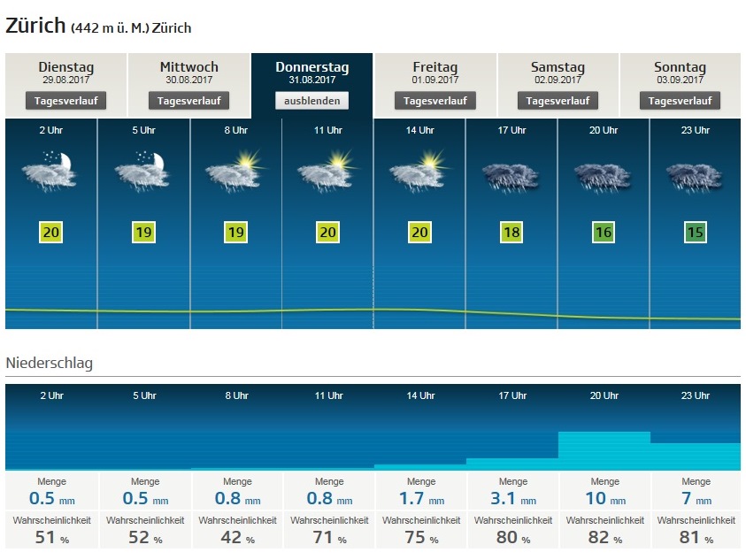This screenshot has height=560, width=746.
Task: Click the 52 % probability value
Action: (x=145, y=538)
